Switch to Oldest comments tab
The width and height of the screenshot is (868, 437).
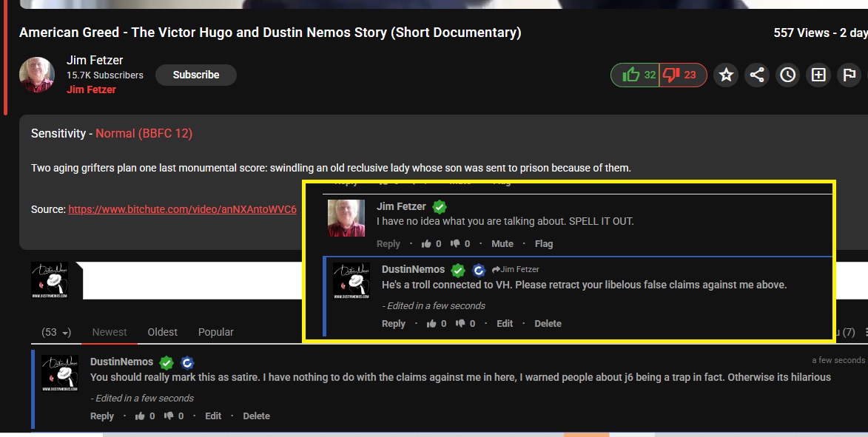pos(162,333)
